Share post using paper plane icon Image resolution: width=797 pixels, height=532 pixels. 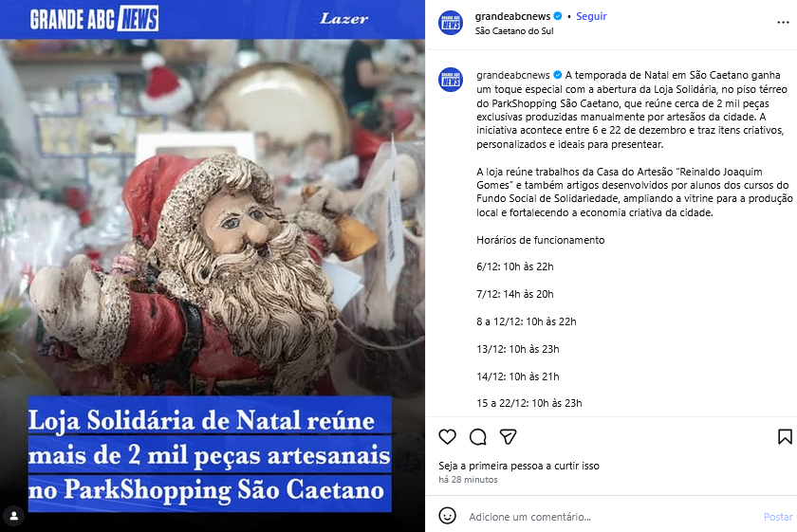(509, 437)
